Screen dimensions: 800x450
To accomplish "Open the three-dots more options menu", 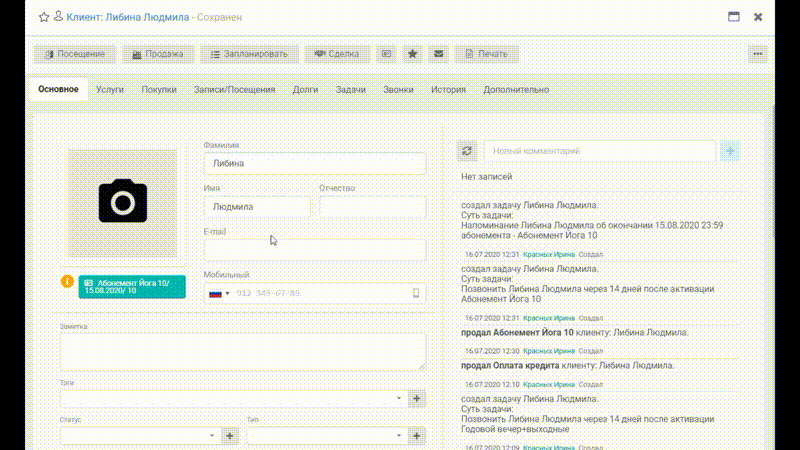I will 758,54.
